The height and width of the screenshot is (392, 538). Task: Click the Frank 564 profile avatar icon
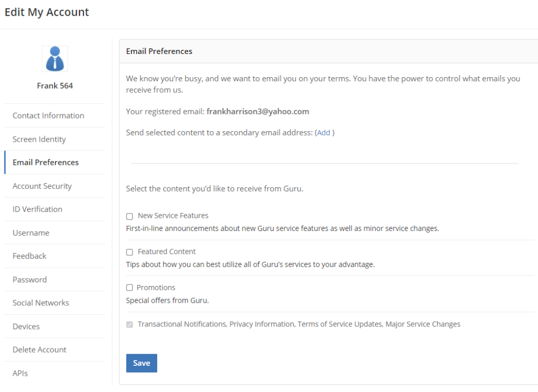tap(55, 59)
